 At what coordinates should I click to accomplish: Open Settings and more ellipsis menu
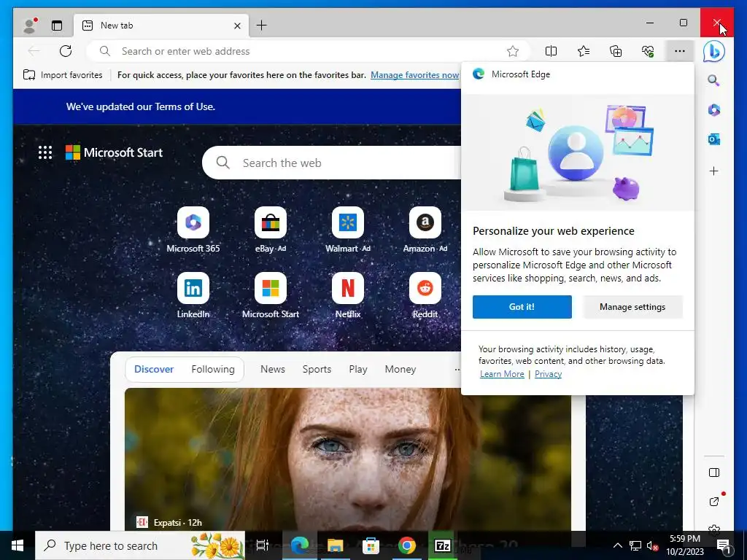(x=680, y=51)
